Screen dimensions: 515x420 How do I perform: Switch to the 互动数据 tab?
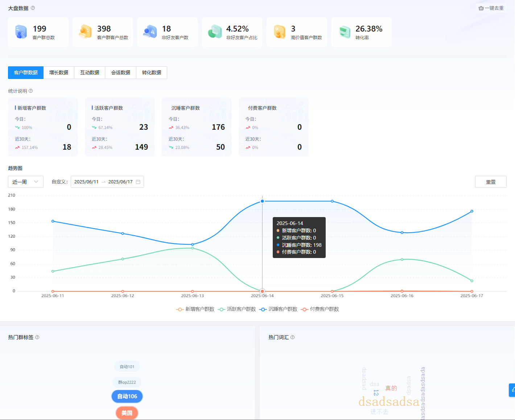(x=90, y=72)
